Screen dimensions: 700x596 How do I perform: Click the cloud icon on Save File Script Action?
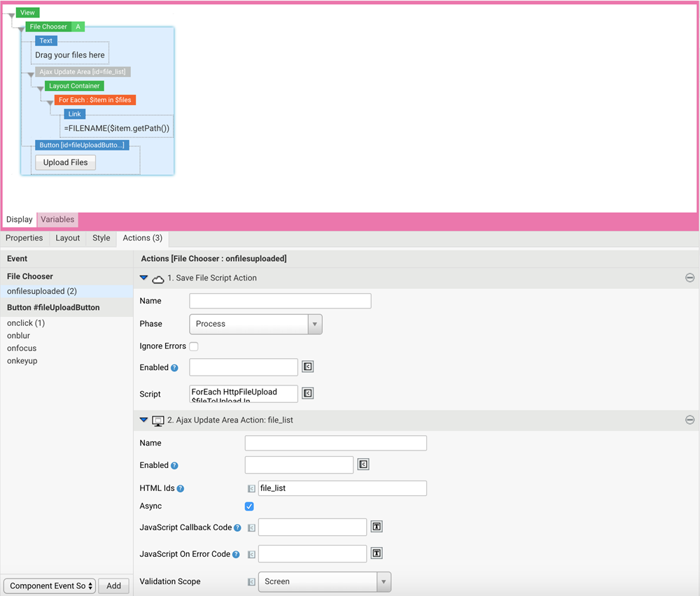[156, 278]
